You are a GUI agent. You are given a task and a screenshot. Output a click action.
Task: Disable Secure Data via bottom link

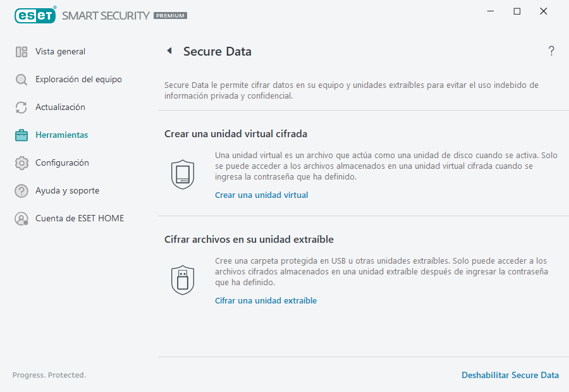(510, 375)
